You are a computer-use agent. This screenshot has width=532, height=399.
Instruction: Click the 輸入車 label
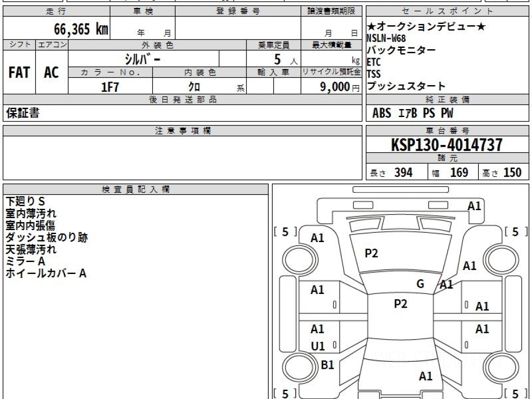point(274,72)
